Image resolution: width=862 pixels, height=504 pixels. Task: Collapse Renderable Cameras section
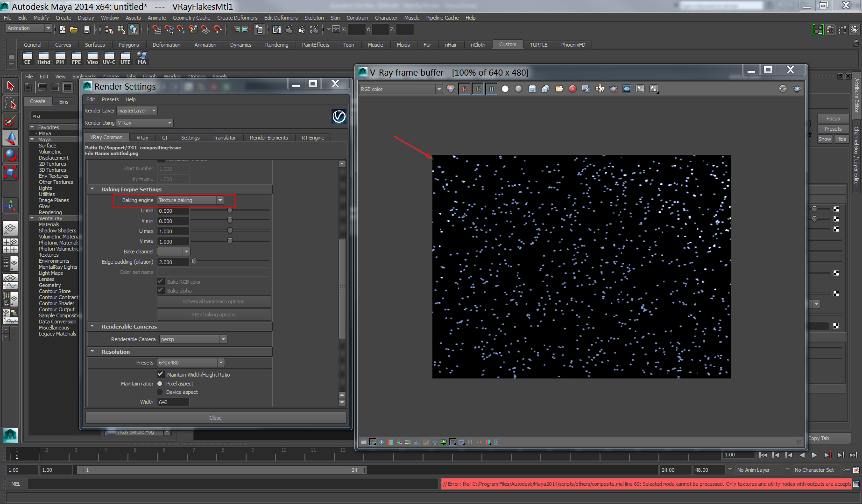coord(92,327)
